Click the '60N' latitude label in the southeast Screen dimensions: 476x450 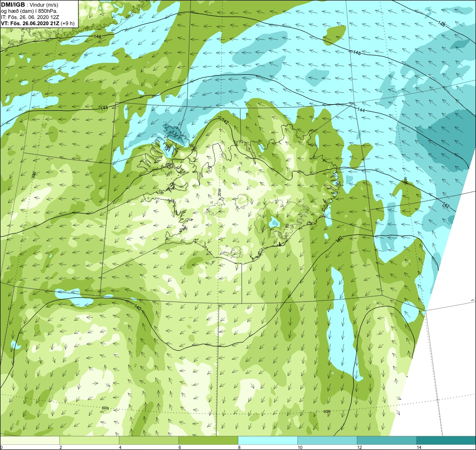tap(327, 411)
